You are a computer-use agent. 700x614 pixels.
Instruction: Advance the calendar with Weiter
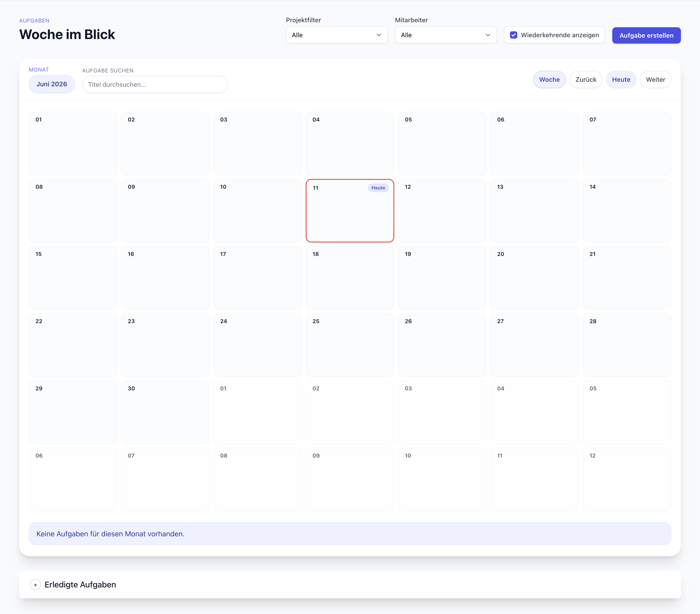[x=655, y=79]
